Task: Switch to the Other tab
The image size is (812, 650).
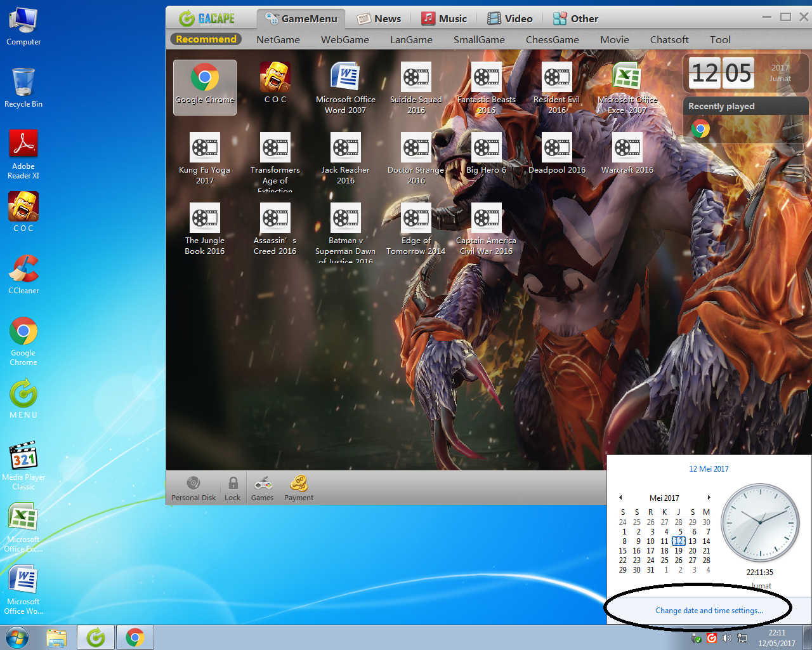Action: point(576,18)
